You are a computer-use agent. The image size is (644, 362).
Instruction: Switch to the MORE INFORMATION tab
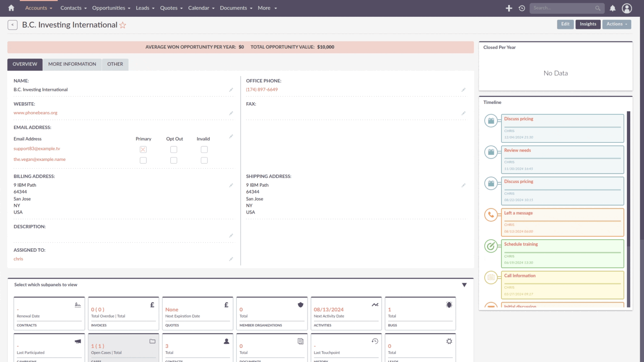click(x=72, y=64)
